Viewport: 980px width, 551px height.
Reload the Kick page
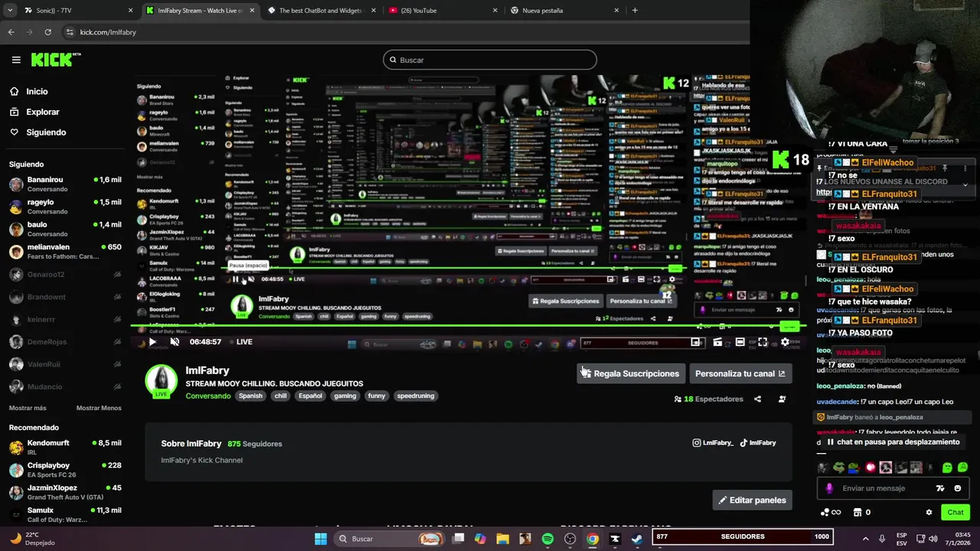[x=47, y=32]
